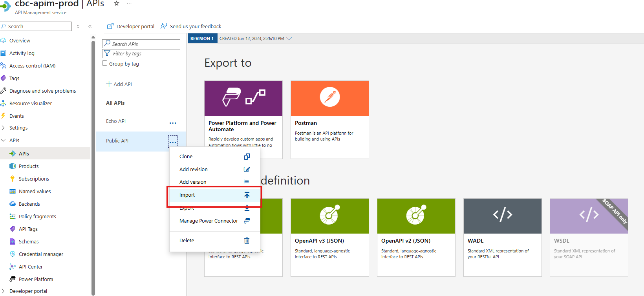
Task: Open the Developer portal link in the toolbar
Action: click(131, 26)
